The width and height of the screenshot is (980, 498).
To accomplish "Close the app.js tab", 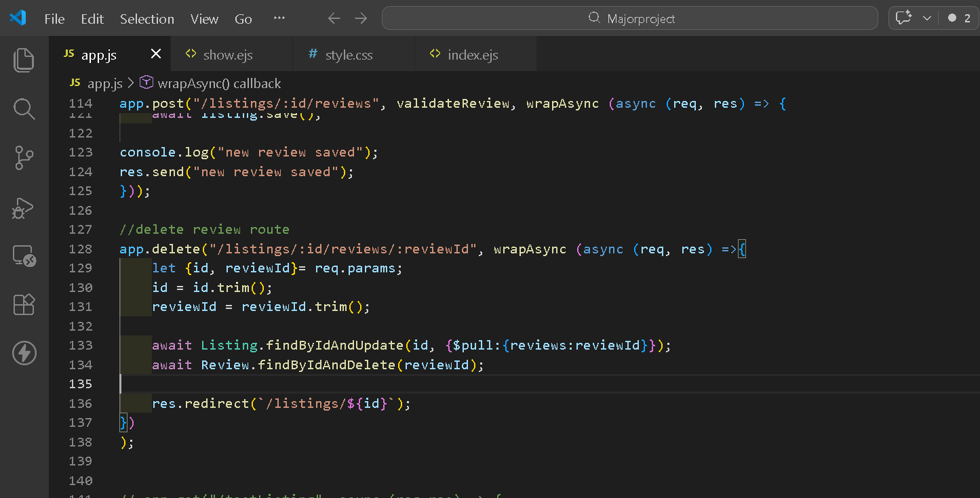I will coord(156,54).
